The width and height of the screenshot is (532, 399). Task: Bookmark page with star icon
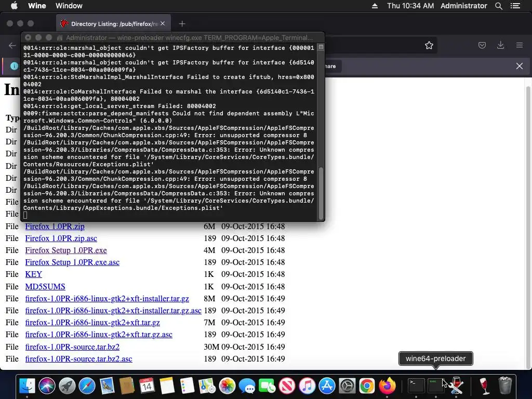(x=429, y=45)
